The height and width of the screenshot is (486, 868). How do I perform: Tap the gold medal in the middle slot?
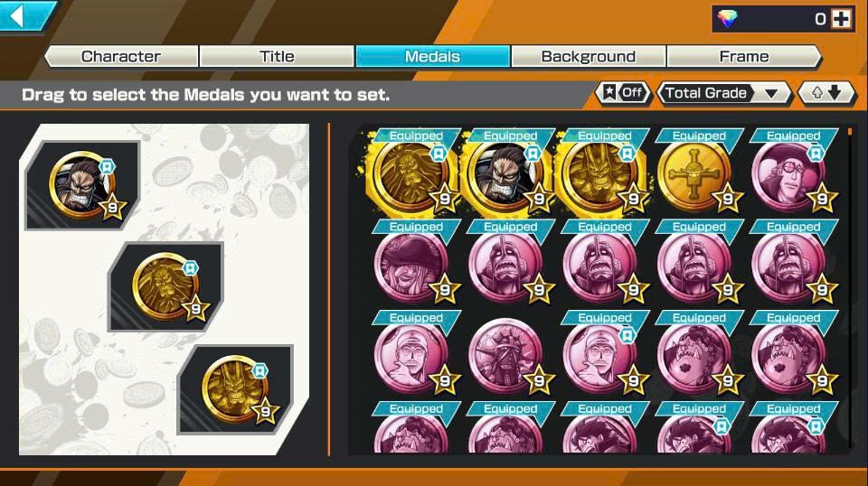pyautogui.click(x=165, y=286)
